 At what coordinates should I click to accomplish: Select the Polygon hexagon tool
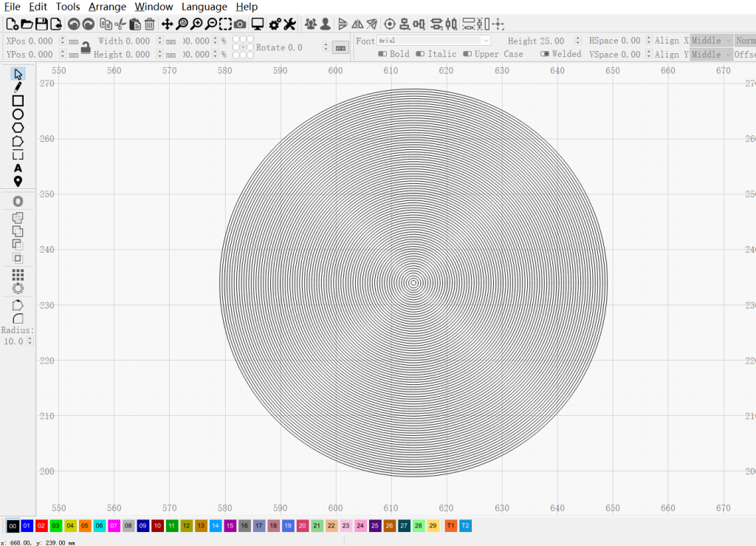point(18,128)
